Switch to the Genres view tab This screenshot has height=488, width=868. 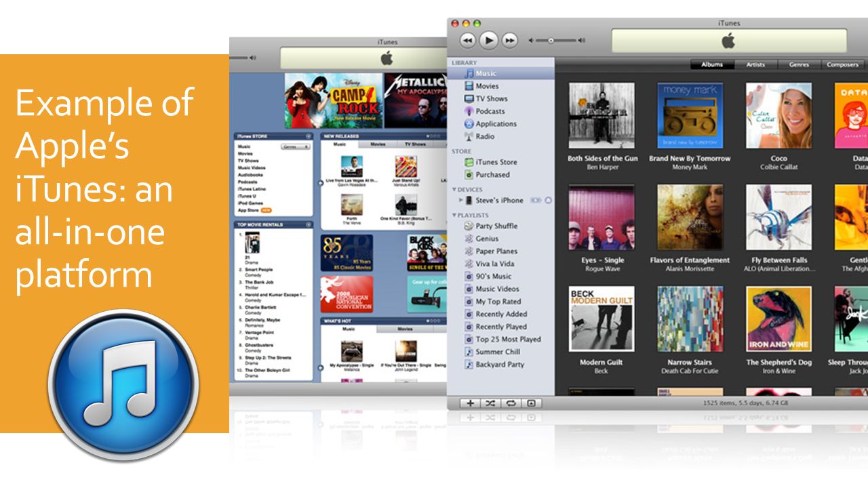click(799, 65)
